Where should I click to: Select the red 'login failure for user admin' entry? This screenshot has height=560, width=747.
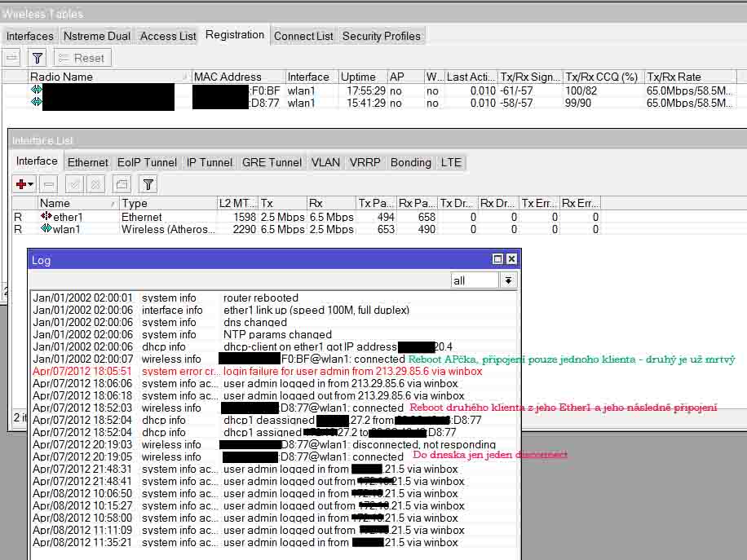274,372
